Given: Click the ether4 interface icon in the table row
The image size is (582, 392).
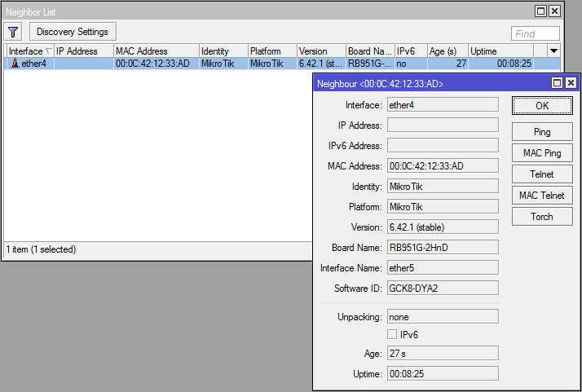Looking at the screenshot, I should pos(15,63).
